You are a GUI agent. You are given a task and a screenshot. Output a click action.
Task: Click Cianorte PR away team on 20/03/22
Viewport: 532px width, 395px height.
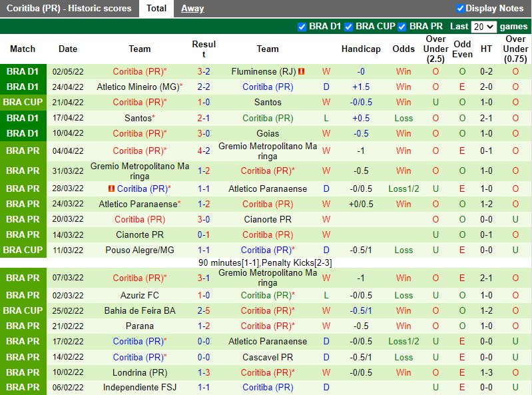click(268, 219)
